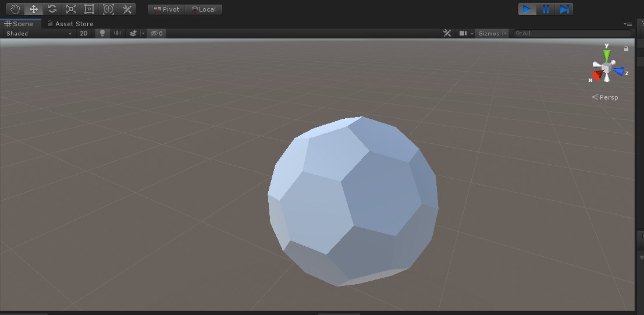Open custom editor tools in main toolbar
Viewport: 644px width, 315px height.
coord(126,9)
